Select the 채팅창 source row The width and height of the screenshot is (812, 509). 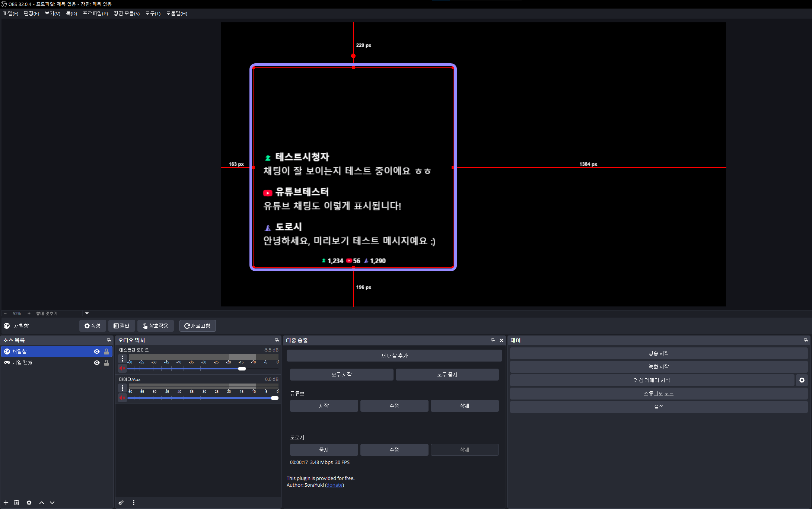[x=57, y=351]
